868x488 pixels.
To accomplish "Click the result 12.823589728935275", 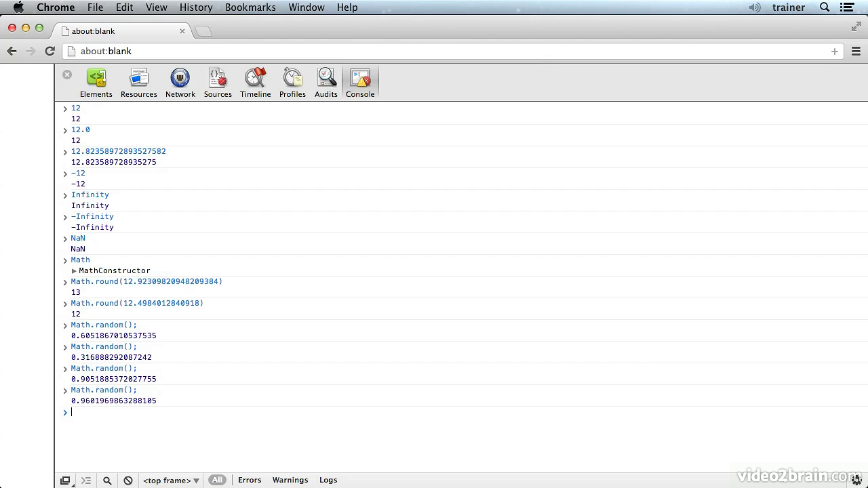I will pyautogui.click(x=114, y=162).
